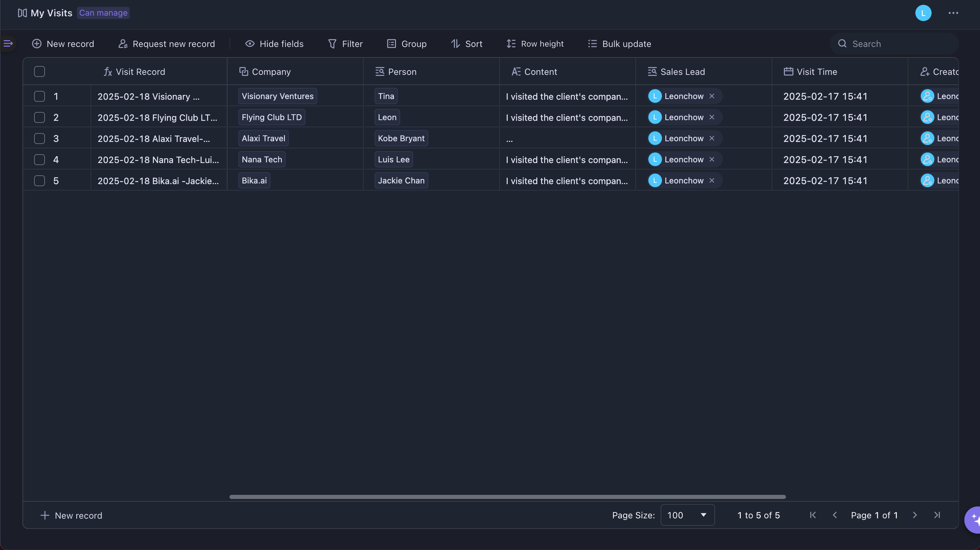Viewport: 980px width, 550px height.
Task: Click the Visit Time column header
Action: (x=817, y=71)
